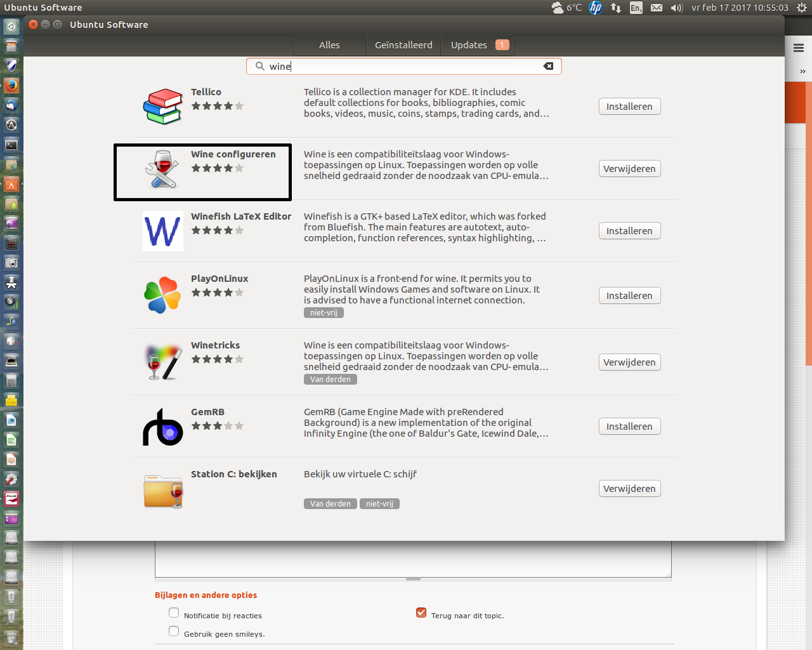This screenshot has width=812, height=650.
Task: Click the Van derden tag under Winetricks
Action: 331,380
